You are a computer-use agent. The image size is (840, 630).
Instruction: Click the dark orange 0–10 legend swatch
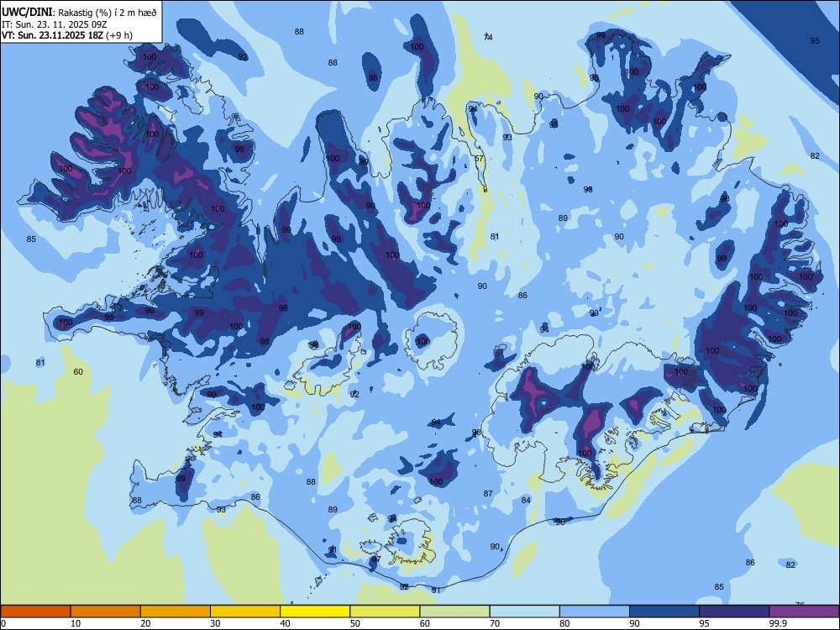pos(35,612)
